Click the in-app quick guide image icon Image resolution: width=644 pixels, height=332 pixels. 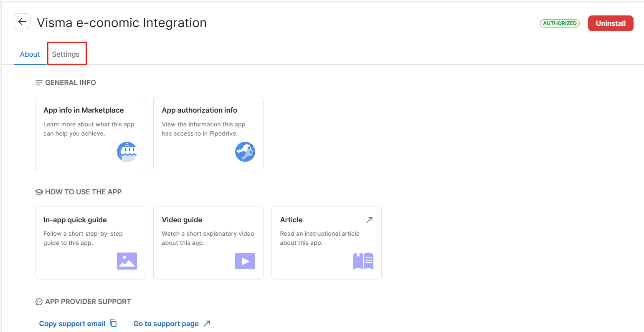(127, 261)
